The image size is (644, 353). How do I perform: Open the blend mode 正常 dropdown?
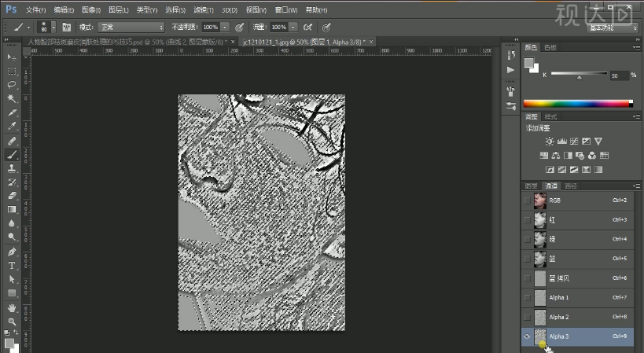pos(131,28)
